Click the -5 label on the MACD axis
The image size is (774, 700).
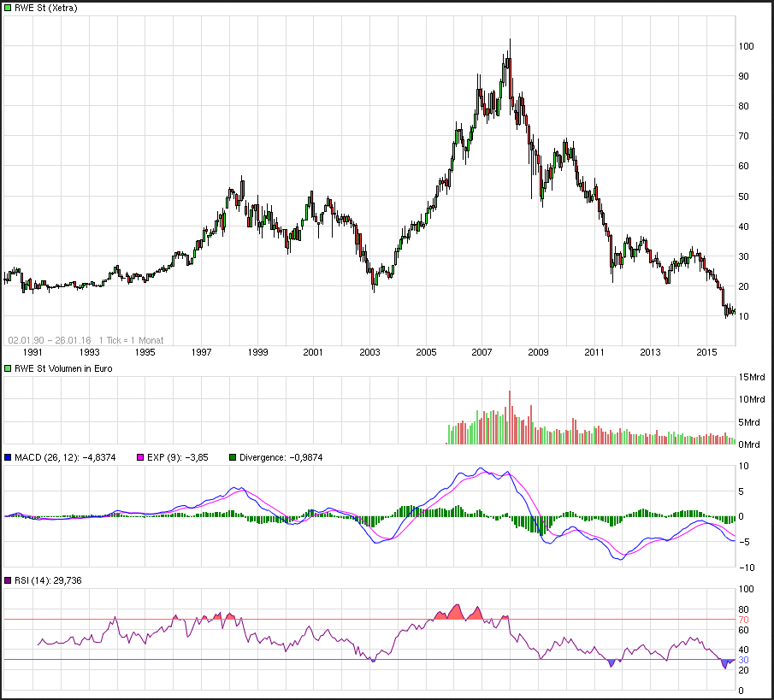point(743,542)
